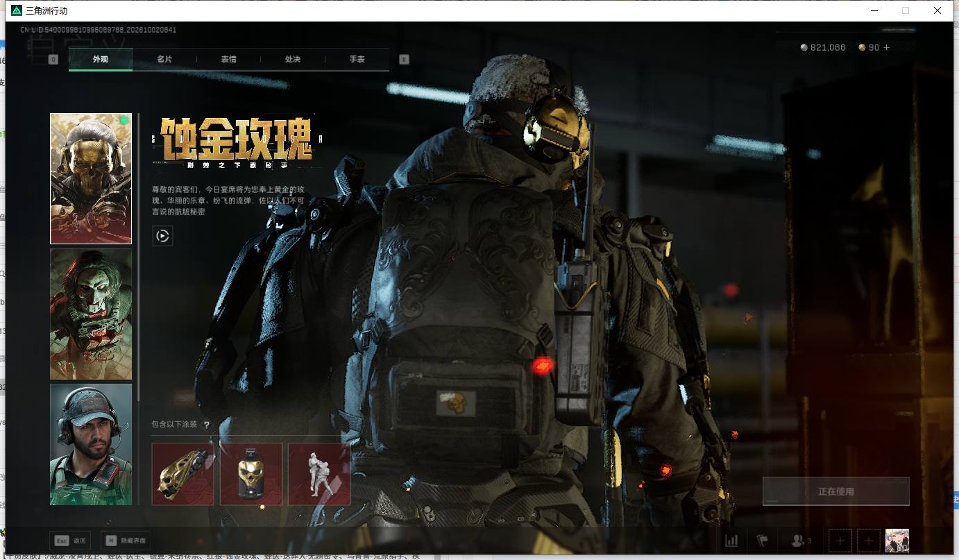Select the gold skull canister item thumbnail
The height and width of the screenshot is (560, 959).
coord(251,474)
